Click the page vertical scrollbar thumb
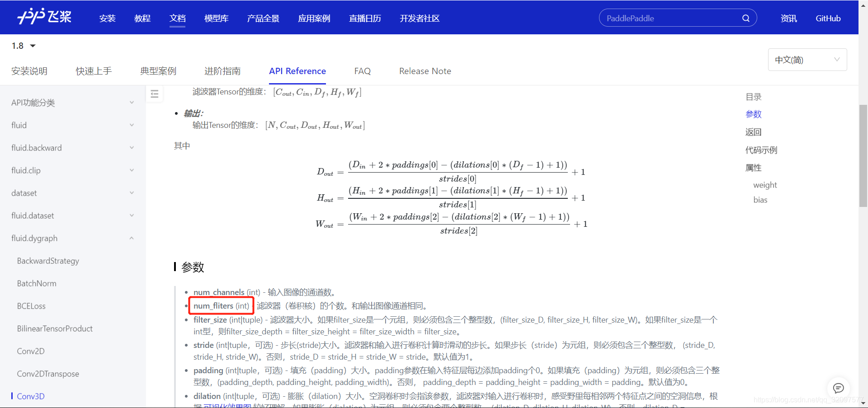 click(863, 155)
